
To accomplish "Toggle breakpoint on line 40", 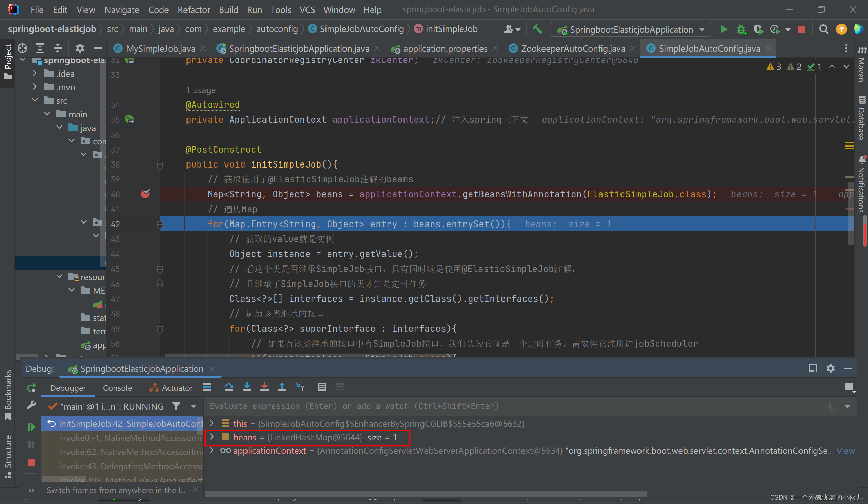I will (x=145, y=194).
